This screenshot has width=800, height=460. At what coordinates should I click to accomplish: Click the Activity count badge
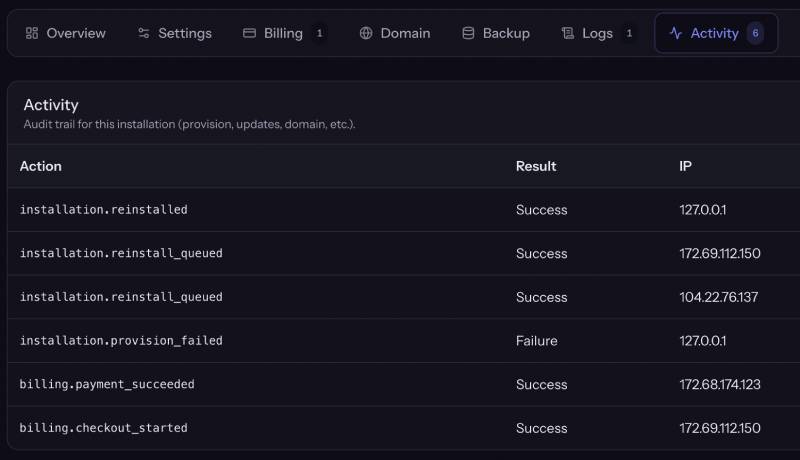pyautogui.click(x=755, y=33)
